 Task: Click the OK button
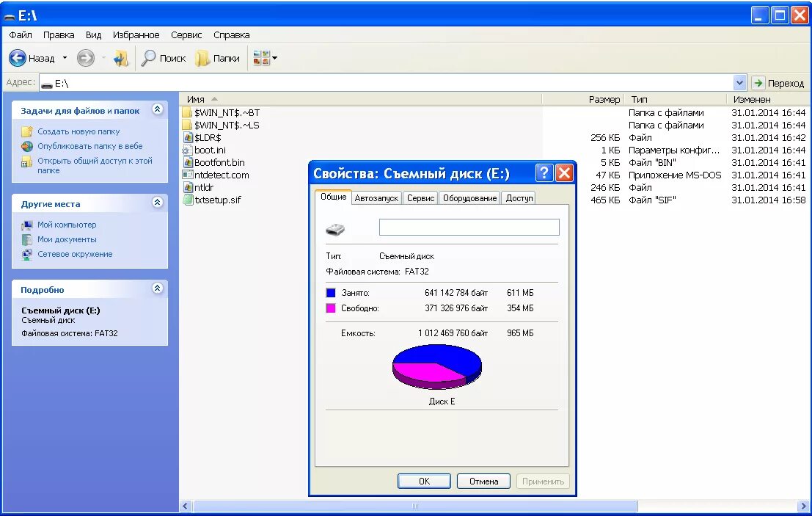coord(424,482)
